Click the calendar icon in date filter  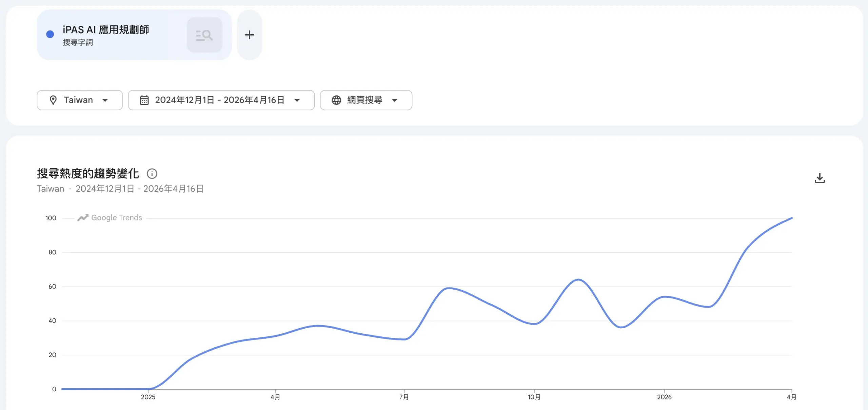point(144,100)
